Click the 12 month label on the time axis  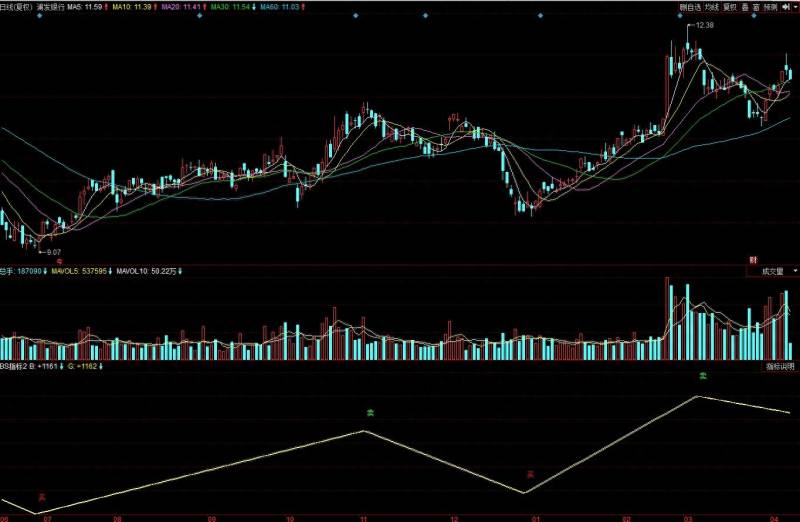coord(454,518)
